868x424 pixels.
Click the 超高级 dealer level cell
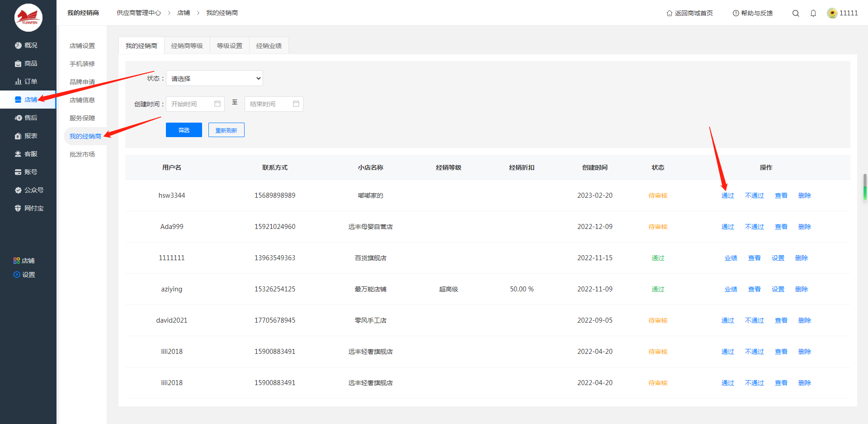coord(448,289)
